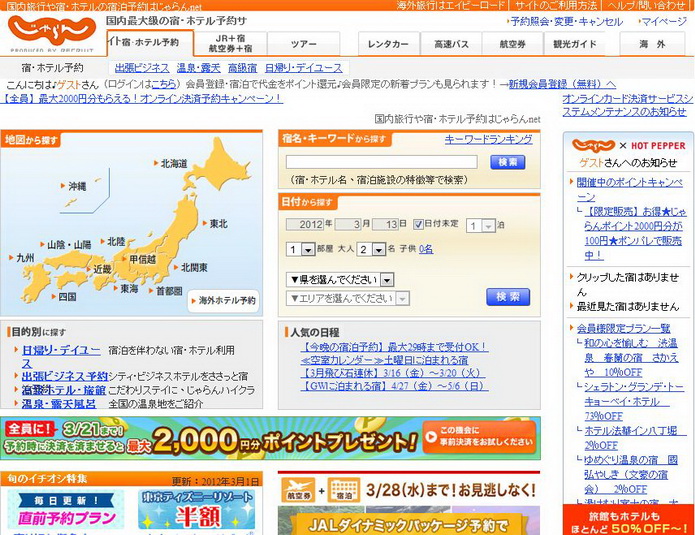The image size is (695, 535).
Task: Click 検索 button in date search panel
Action: coord(508,297)
